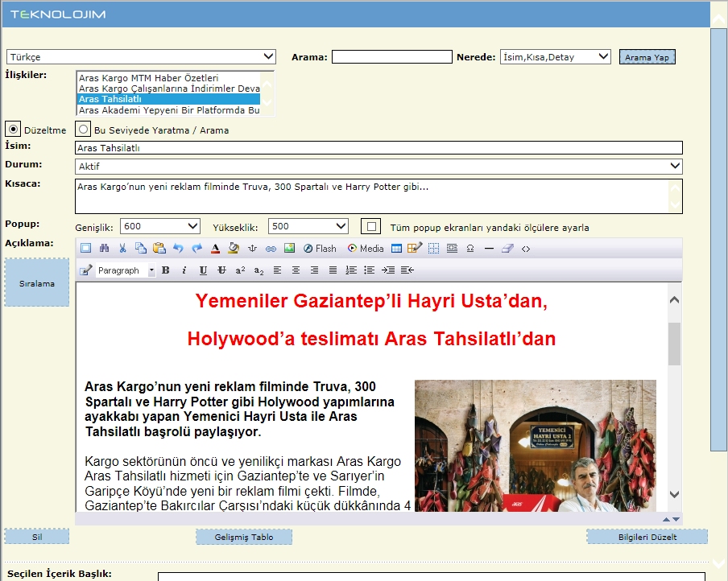Switch to HTML source view icon
The width and height of the screenshot is (728, 581).
coord(526,249)
